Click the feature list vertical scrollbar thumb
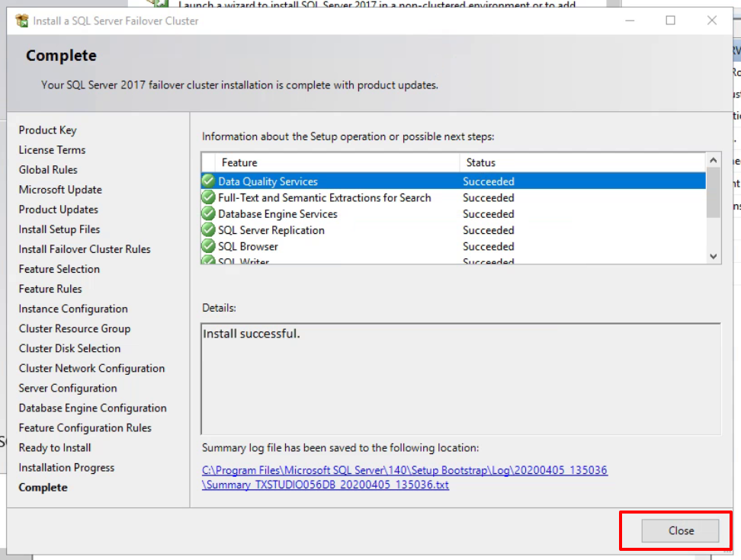This screenshot has width=741, height=560. (x=713, y=193)
